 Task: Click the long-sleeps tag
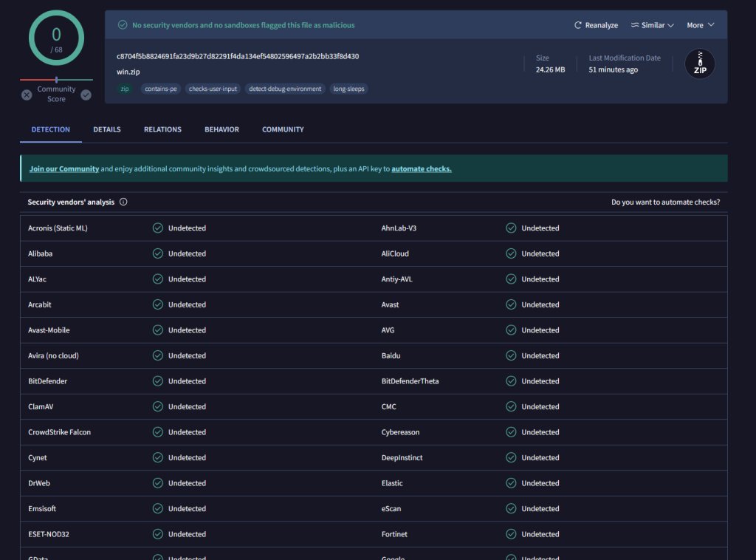(x=348, y=89)
